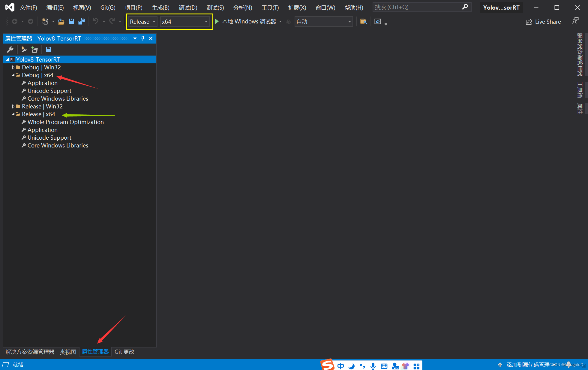Screen dimensions: 588x370
Task: Click the Save All toolbar icon
Action: [81, 21]
